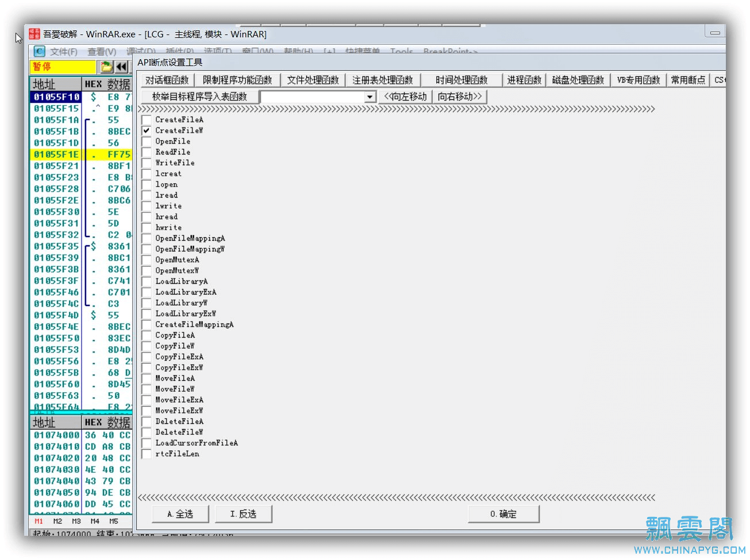Tick the lcreat checkbox

[x=147, y=173]
